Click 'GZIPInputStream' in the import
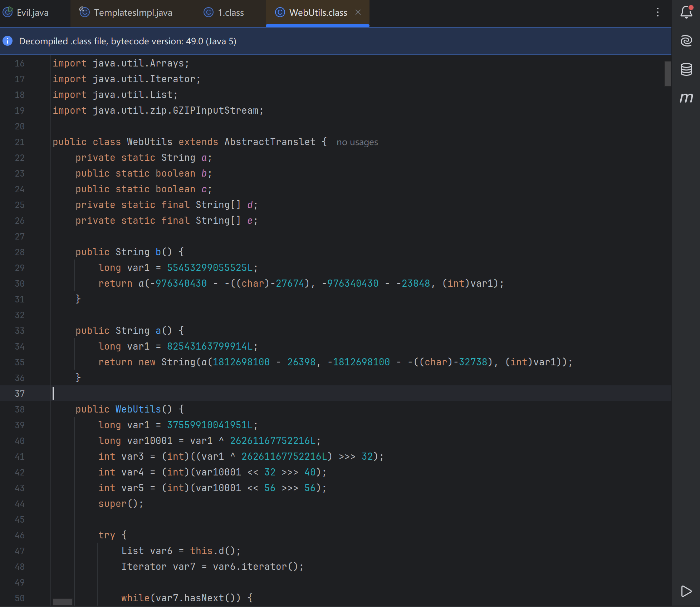This screenshot has height=607, width=700. point(216,110)
